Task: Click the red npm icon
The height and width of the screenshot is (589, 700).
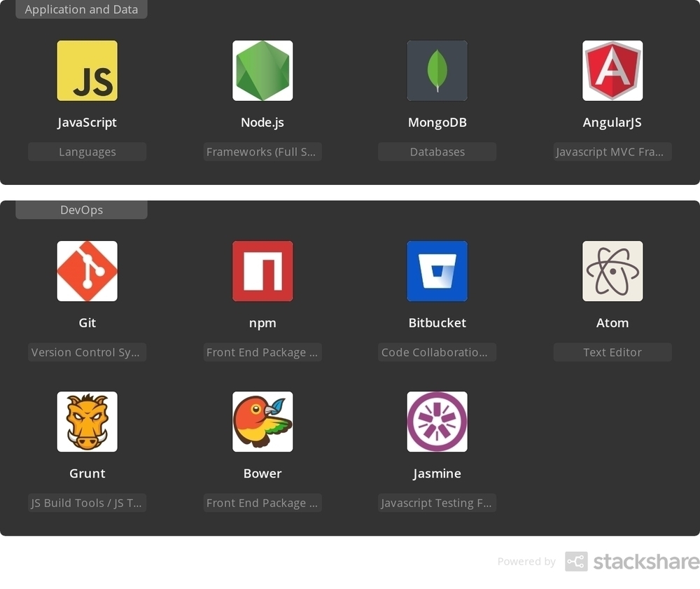Action: [x=262, y=271]
